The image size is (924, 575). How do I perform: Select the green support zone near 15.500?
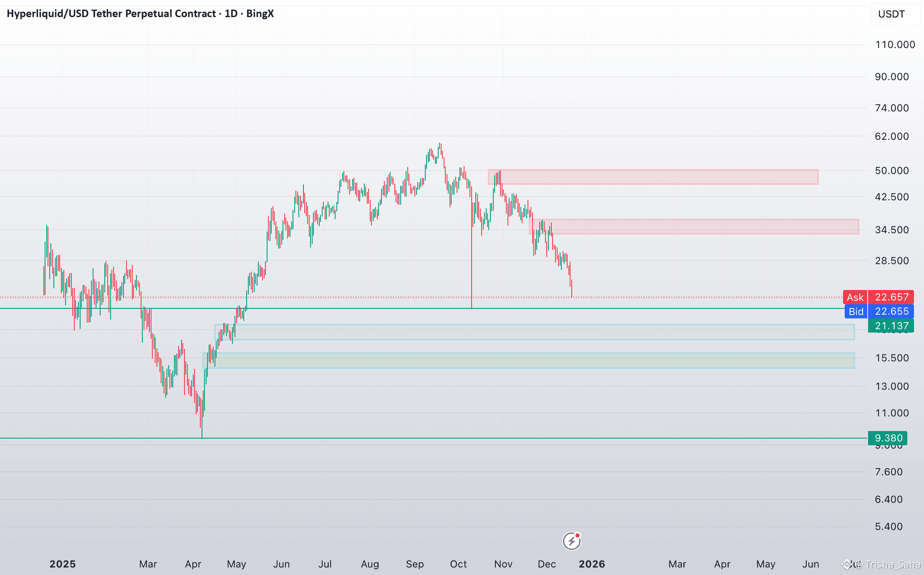point(528,361)
